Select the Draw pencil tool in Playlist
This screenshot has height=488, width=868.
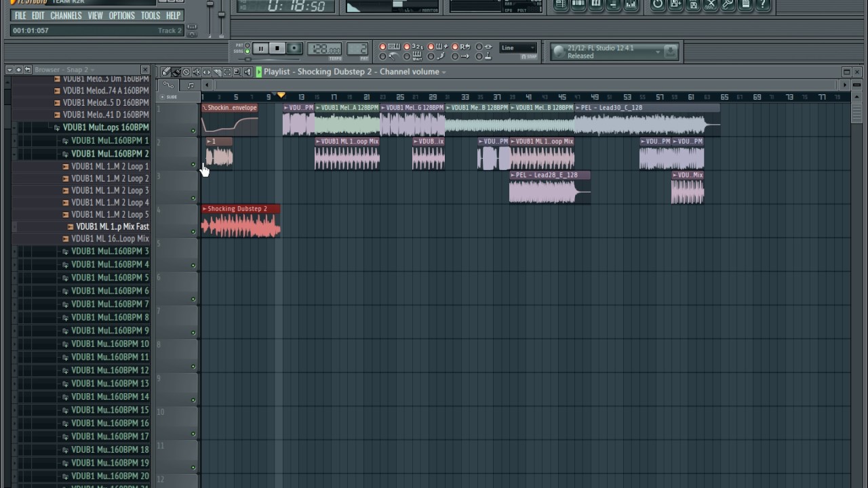click(166, 72)
